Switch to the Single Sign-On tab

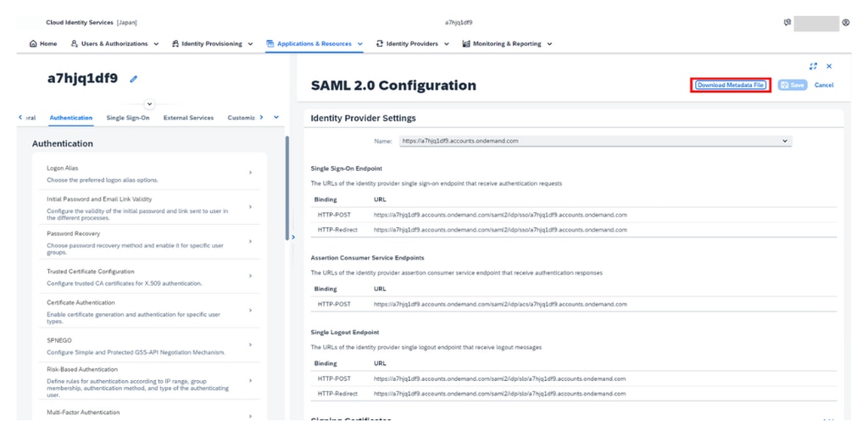(128, 118)
